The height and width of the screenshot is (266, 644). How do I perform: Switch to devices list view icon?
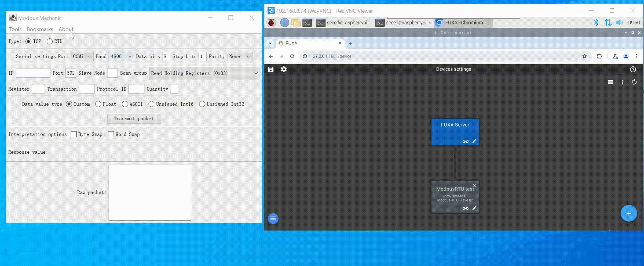point(610,82)
